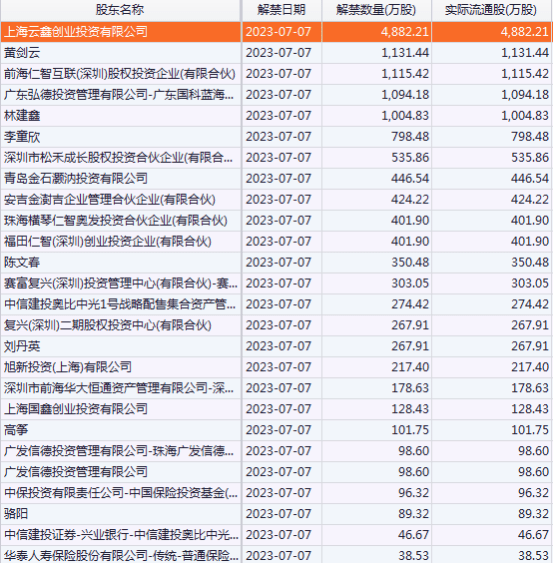Select 旭新投资(上海)有限公司 row
554x564 pixels.
click(x=276, y=367)
